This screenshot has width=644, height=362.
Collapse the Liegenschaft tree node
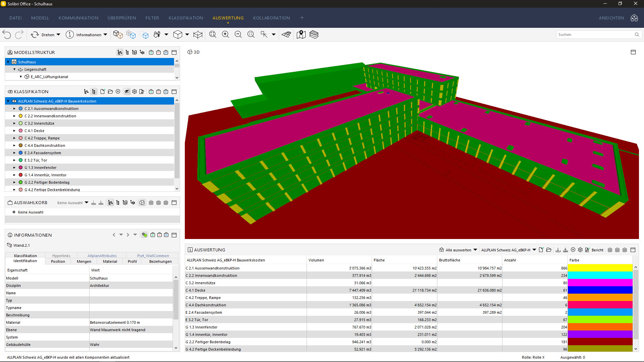coord(14,69)
